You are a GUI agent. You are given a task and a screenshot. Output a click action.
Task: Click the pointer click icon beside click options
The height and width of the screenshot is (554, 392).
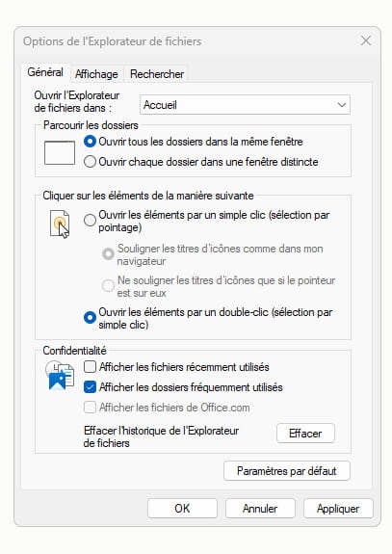(60, 224)
